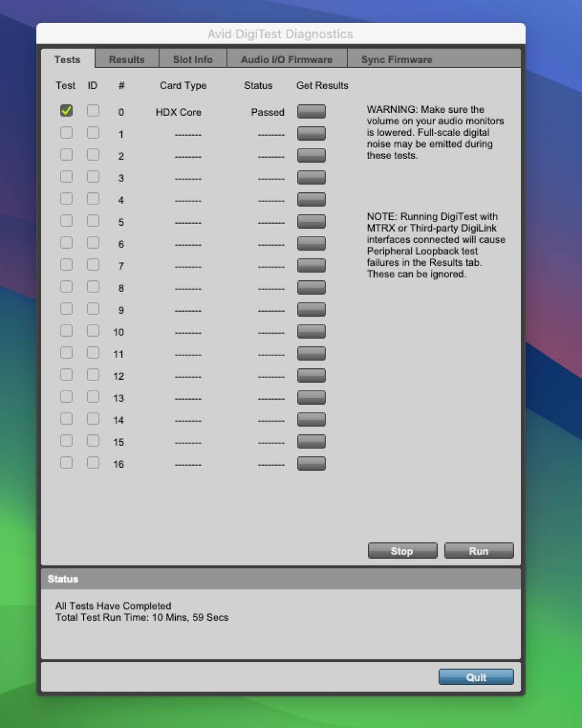Run the selected DigiTest tests
The image size is (582, 728).
pyautogui.click(x=479, y=551)
